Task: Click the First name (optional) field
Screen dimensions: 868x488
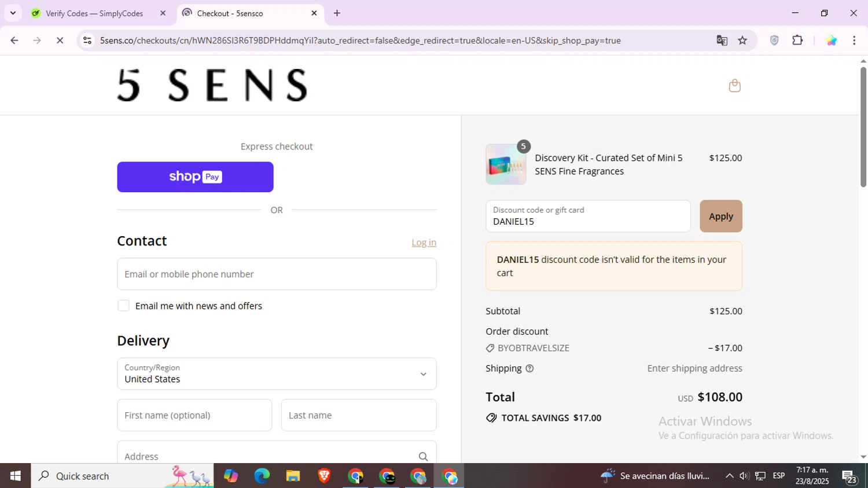Action: point(194,415)
